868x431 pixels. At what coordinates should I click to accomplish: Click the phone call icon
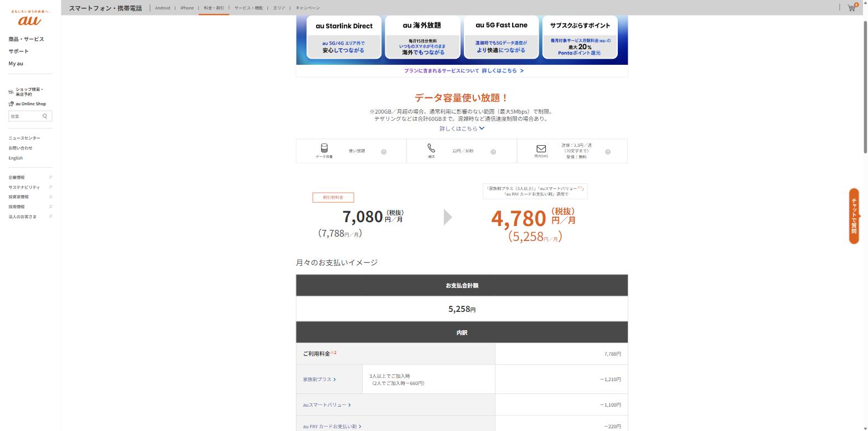click(431, 148)
